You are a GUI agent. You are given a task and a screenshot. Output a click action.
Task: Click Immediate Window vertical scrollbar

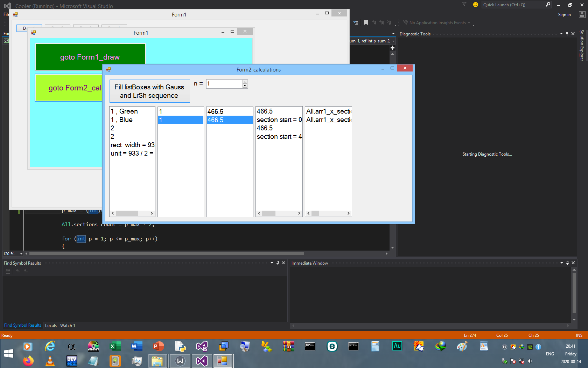(x=574, y=293)
